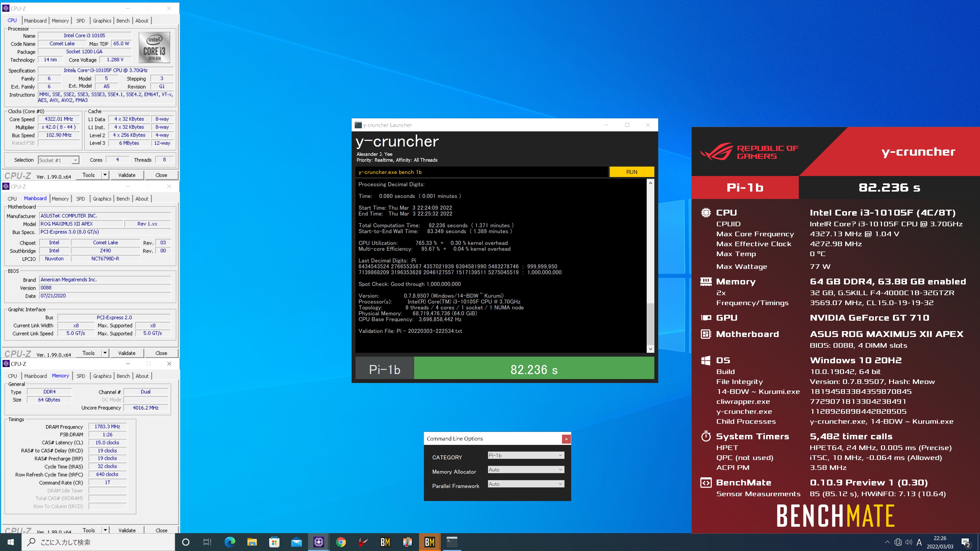Launch Google Chrome from taskbar
This screenshot has width=980, height=551.
[x=341, y=542]
